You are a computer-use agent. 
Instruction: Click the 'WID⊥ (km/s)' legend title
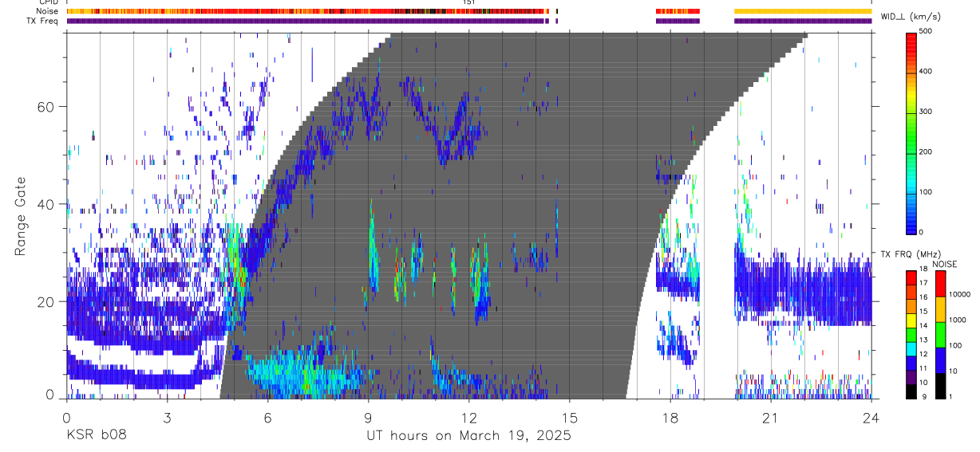coord(910,16)
